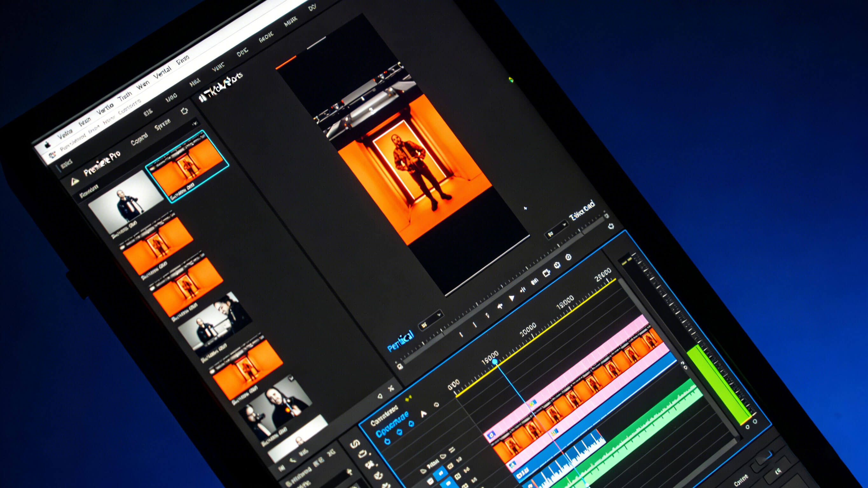Toggle the checkbox on the bottom grey thumbnail
The height and width of the screenshot is (488, 868).
point(291,378)
